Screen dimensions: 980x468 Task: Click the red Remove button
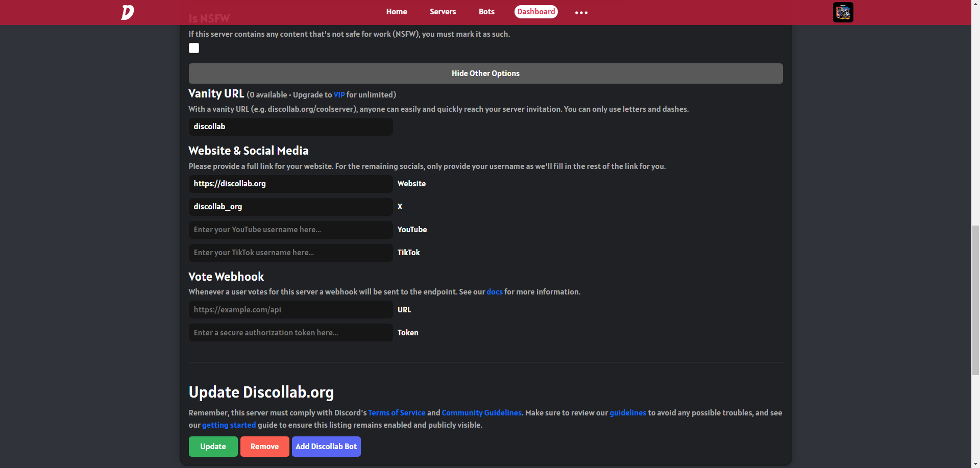coord(264,447)
